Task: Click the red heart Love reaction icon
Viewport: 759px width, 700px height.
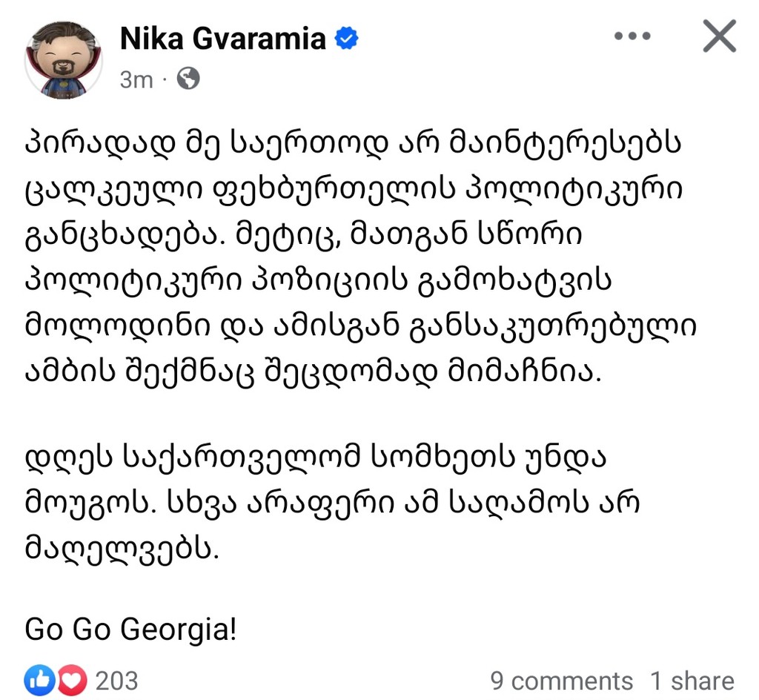Action: pyautogui.click(x=72, y=680)
